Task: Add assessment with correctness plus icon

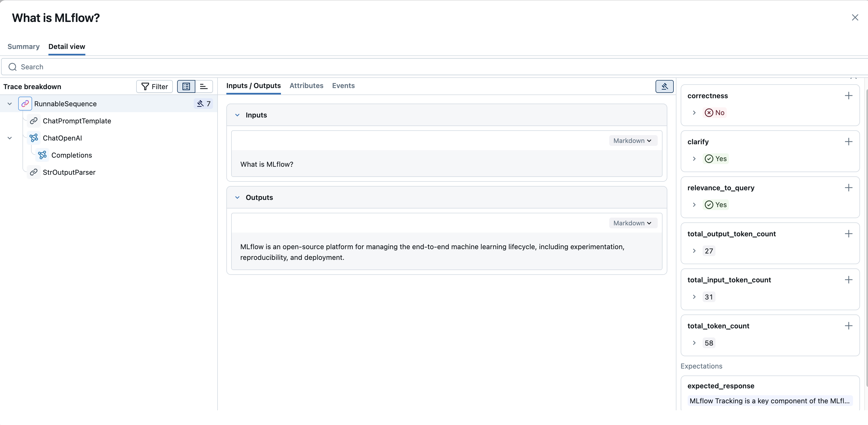Action: click(848, 96)
